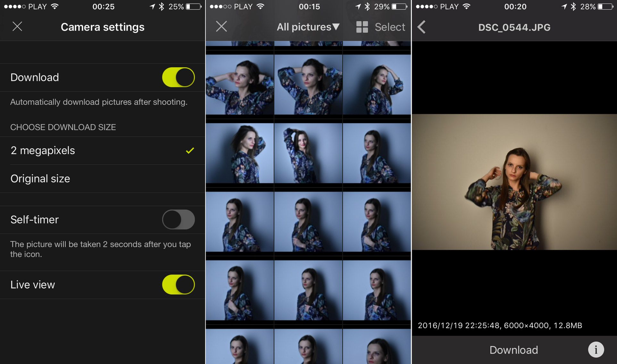Click the CHOOSE DOWNLOAD SIZE heading

click(63, 127)
